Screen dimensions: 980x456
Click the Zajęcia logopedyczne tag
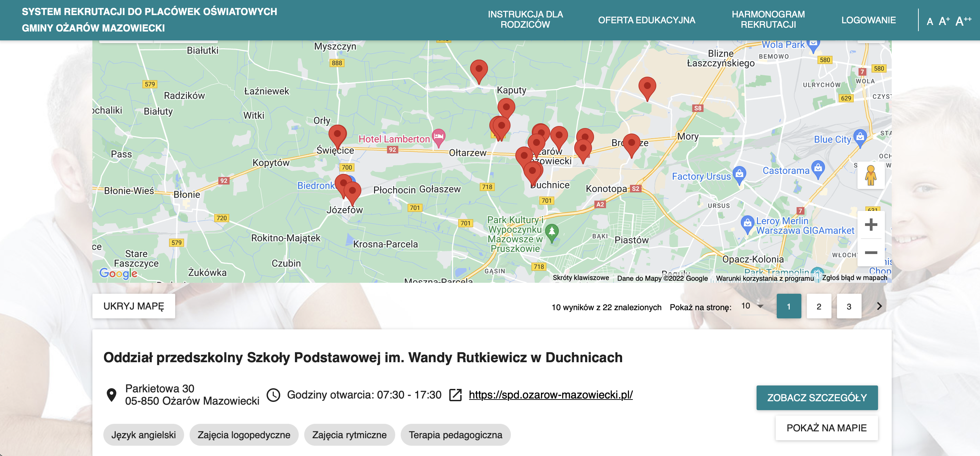click(244, 435)
